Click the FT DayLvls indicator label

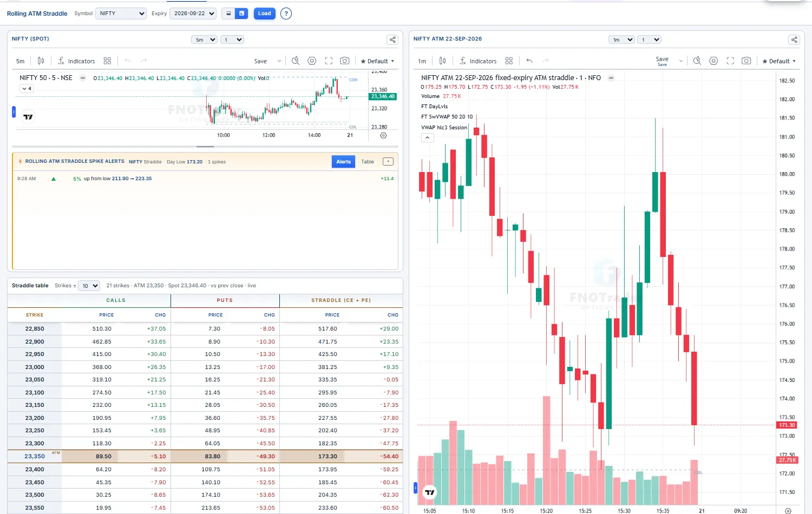435,107
